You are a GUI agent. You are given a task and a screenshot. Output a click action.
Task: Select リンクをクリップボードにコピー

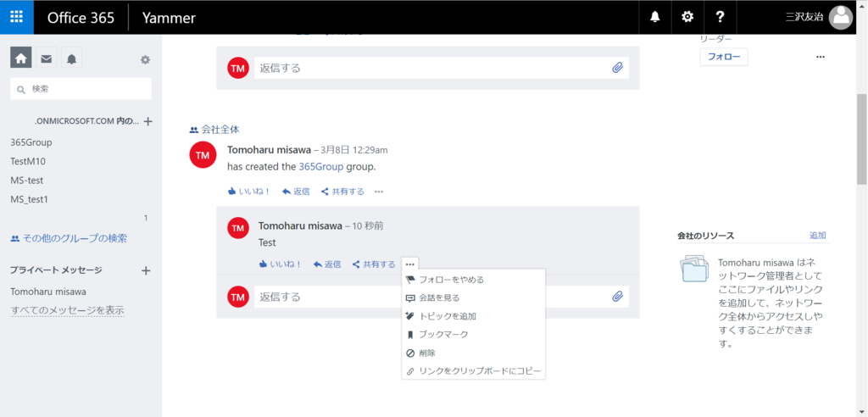coord(473,370)
